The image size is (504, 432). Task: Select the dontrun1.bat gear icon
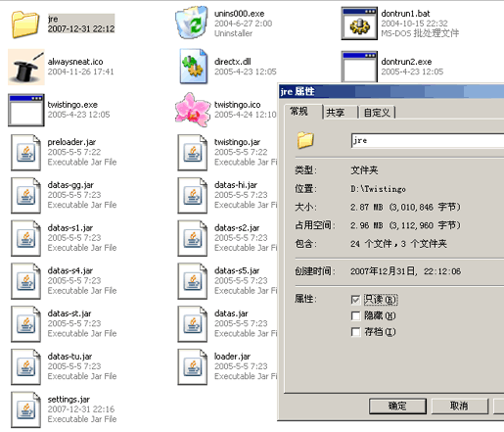coord(359,24)
